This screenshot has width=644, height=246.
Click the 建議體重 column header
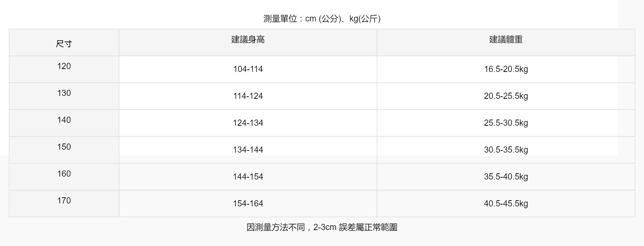pyautogui.click(x=506, y=40)
